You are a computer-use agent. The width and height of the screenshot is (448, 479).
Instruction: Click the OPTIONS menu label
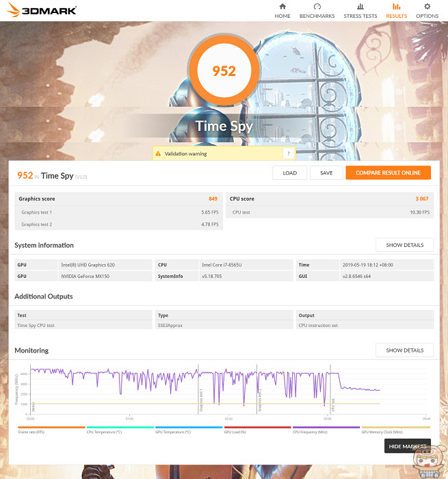coord(427,16)
